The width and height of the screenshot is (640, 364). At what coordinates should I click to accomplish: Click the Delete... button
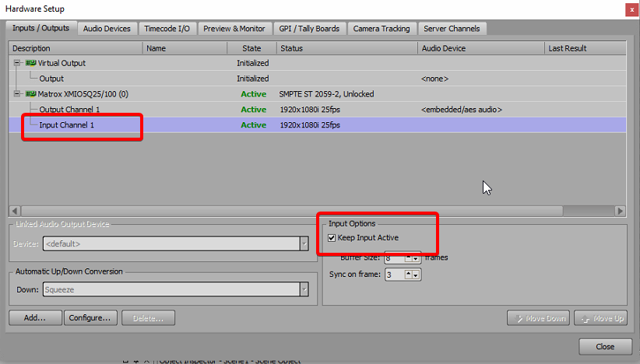[x=148, y=317]
